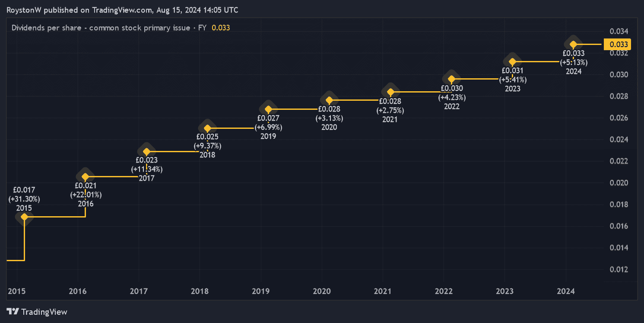
Task: Select the 2017 diamond data point
Action: [146, 151]
